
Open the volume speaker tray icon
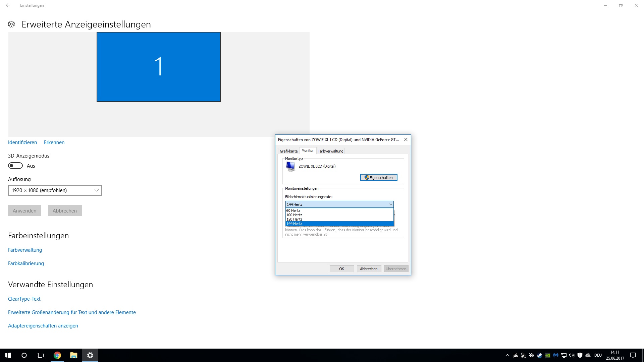(572, 355)
